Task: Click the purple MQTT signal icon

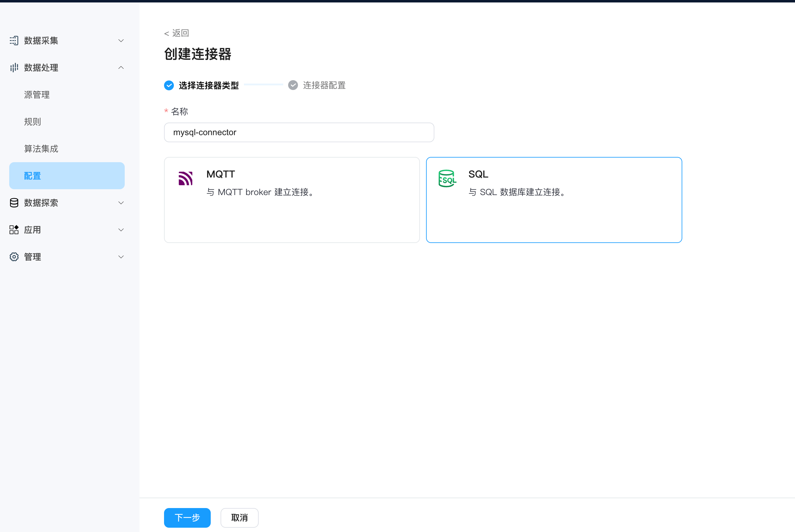Action: point(186,178)
